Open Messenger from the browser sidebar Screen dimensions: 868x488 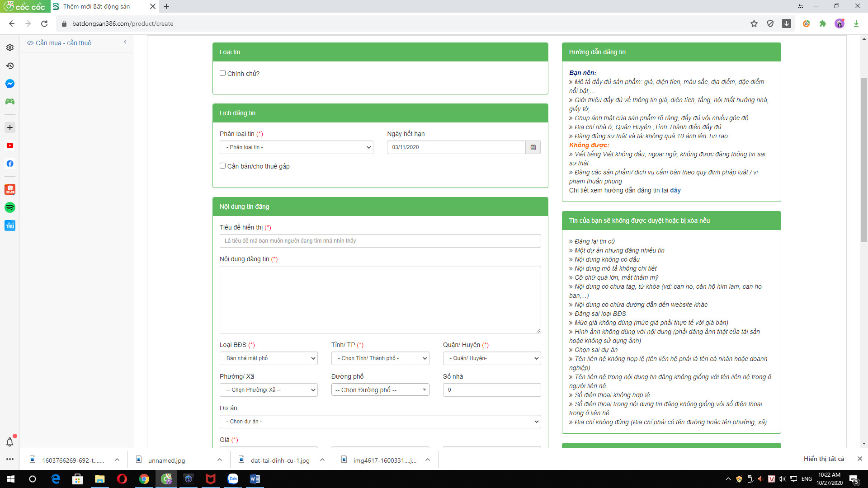click(10, 84)
